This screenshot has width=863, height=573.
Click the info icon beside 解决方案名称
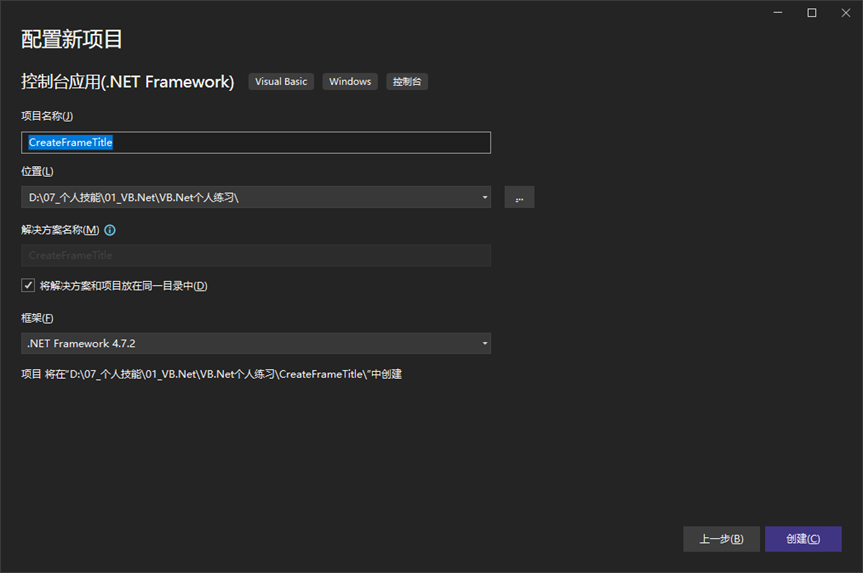coord(110,230)
